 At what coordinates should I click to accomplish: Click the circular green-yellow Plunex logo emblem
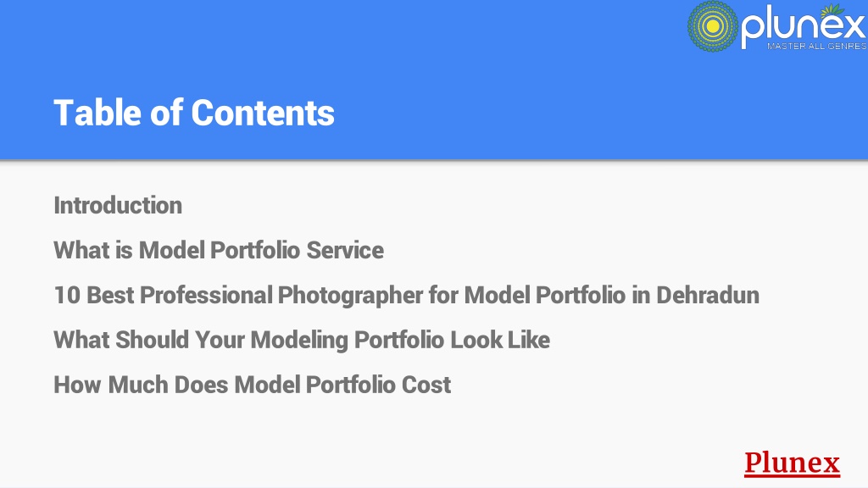coord(712,26)
